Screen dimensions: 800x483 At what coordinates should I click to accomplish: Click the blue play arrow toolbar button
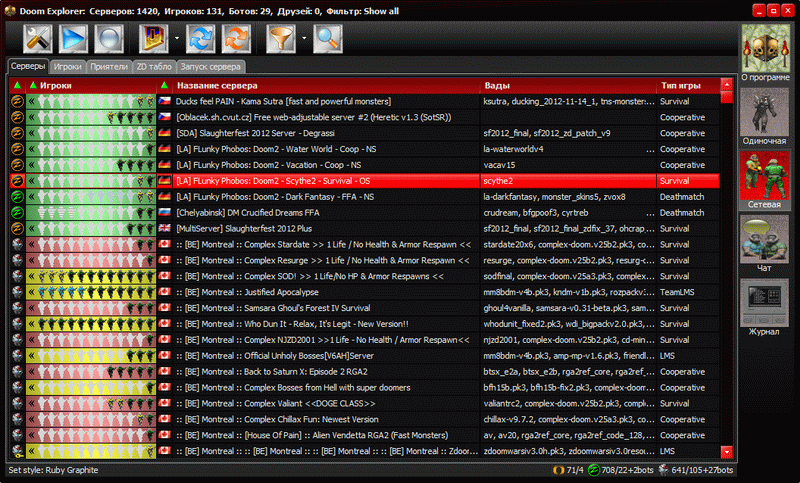(x=74, y=39)
